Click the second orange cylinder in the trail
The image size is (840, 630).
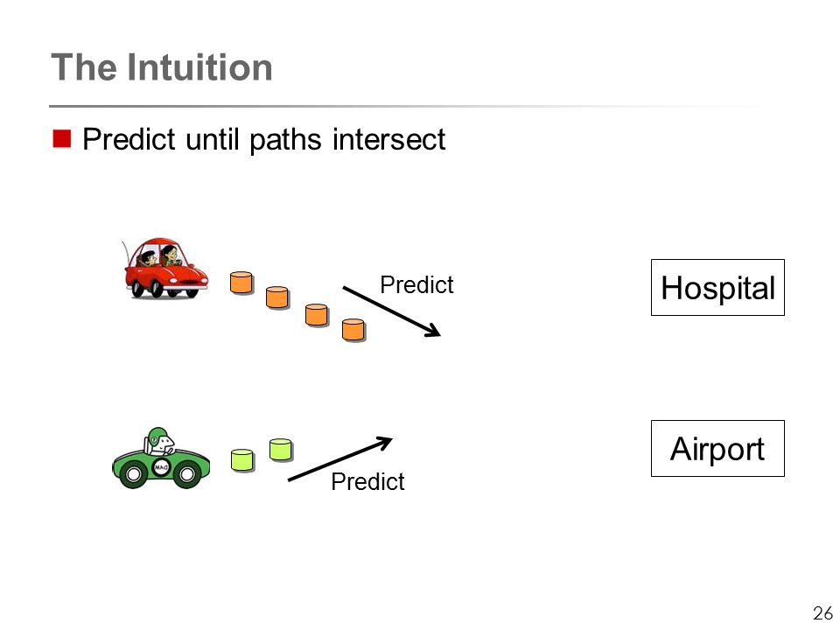tap(277, 297)
